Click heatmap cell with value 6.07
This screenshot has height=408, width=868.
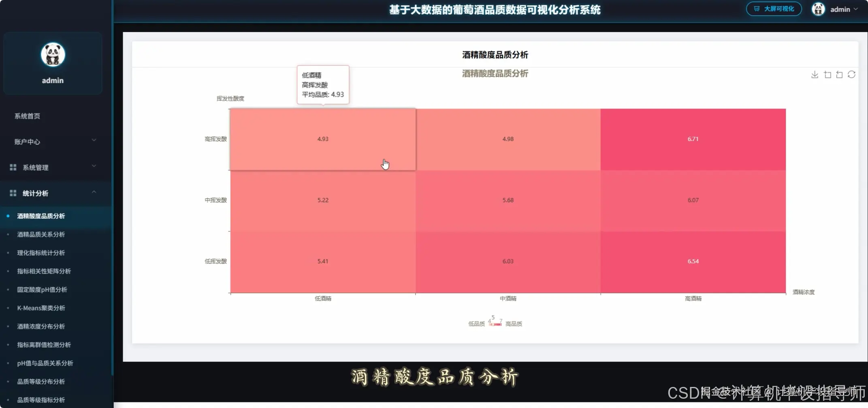point(693,201)
